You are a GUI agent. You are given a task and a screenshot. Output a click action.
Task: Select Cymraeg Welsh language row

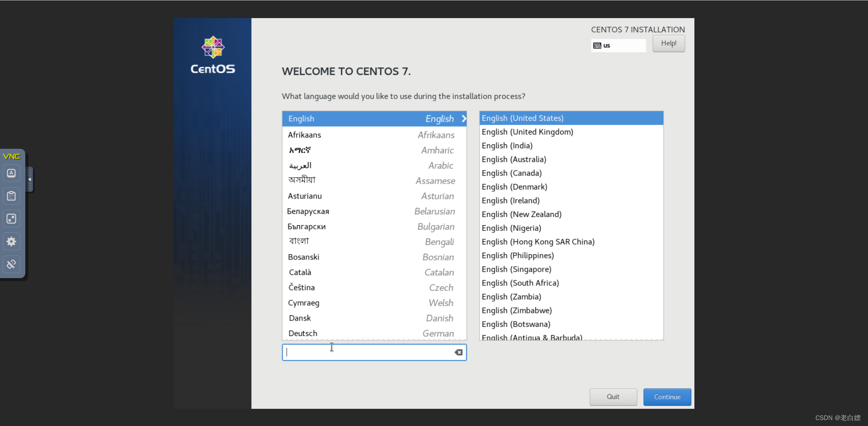pyautogui.click(x=374, y=303)
